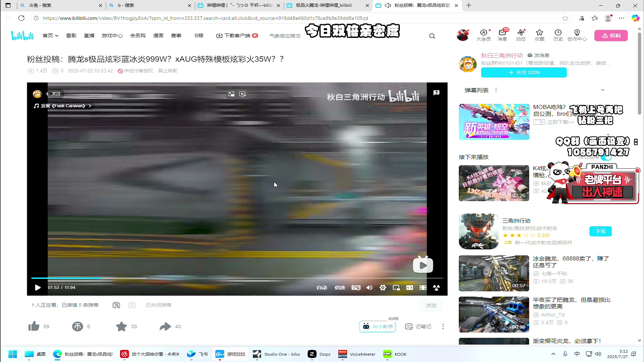Screen dimensions: 644x362
Task: Open the bilibili home logo
Action: [x=22, y=35]
